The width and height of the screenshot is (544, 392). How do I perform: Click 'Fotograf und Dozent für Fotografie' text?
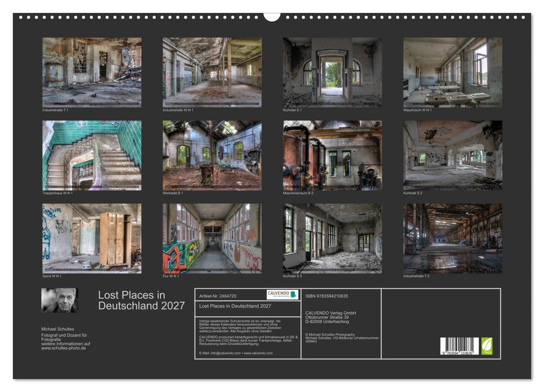(64, 337)
